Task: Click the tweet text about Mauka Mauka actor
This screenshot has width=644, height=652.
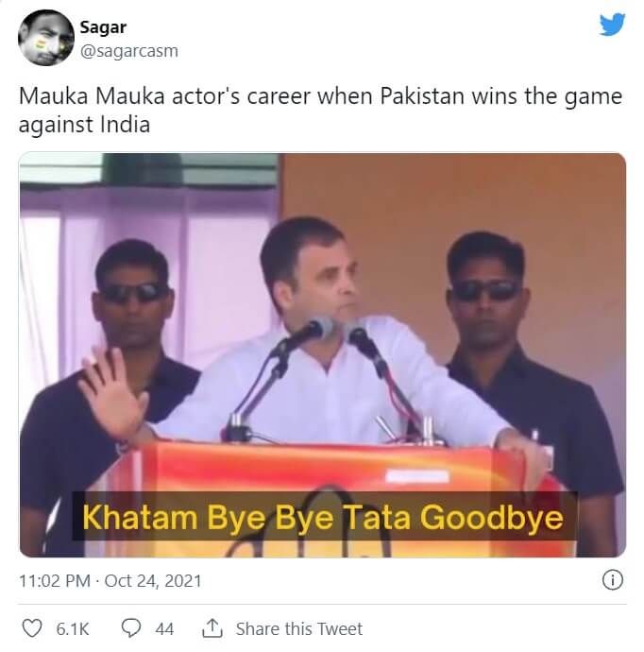Action: pyautogui.click(x=320, y=111)
